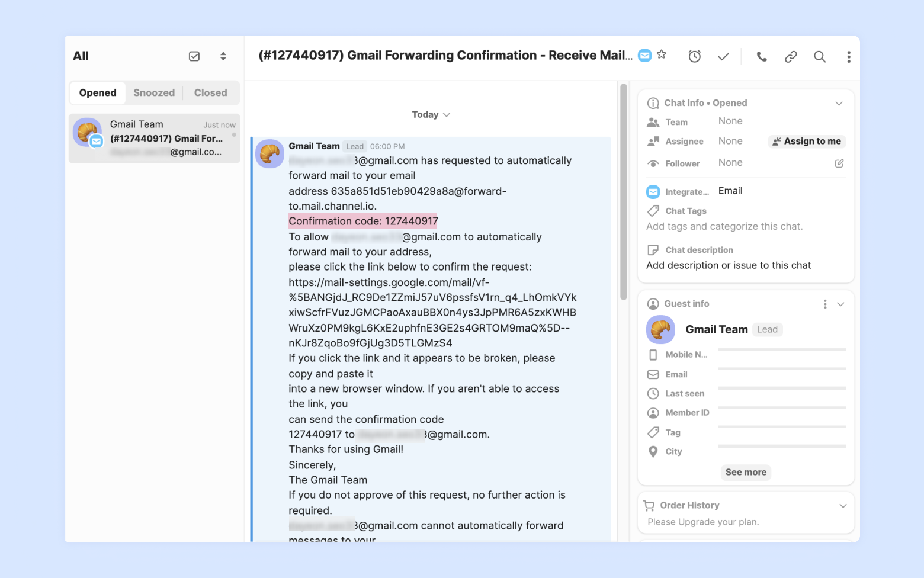Open the chat header more options menu

click(849, 56)
